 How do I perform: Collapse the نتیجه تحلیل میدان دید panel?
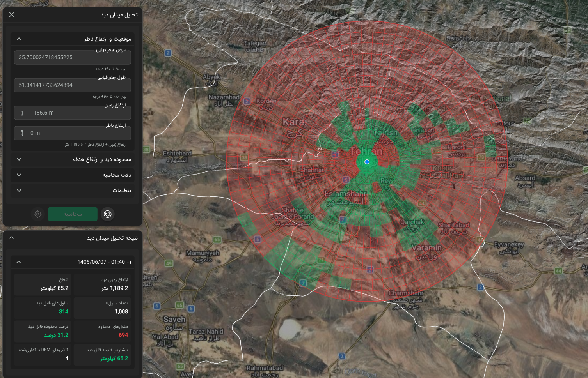[12, 238]
